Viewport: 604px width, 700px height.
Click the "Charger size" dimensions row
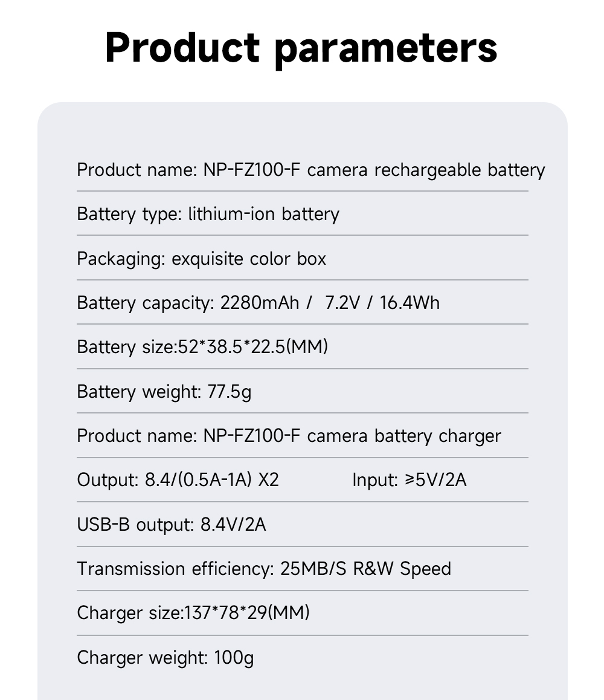[193, 613]
